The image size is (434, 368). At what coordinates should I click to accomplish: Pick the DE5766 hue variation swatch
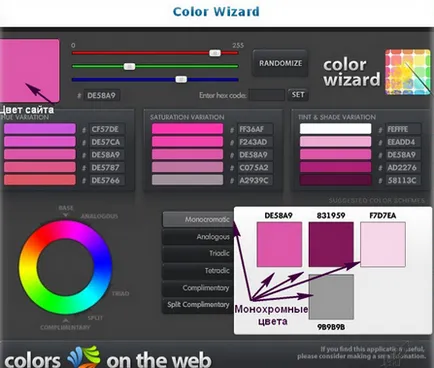(40, 180)
